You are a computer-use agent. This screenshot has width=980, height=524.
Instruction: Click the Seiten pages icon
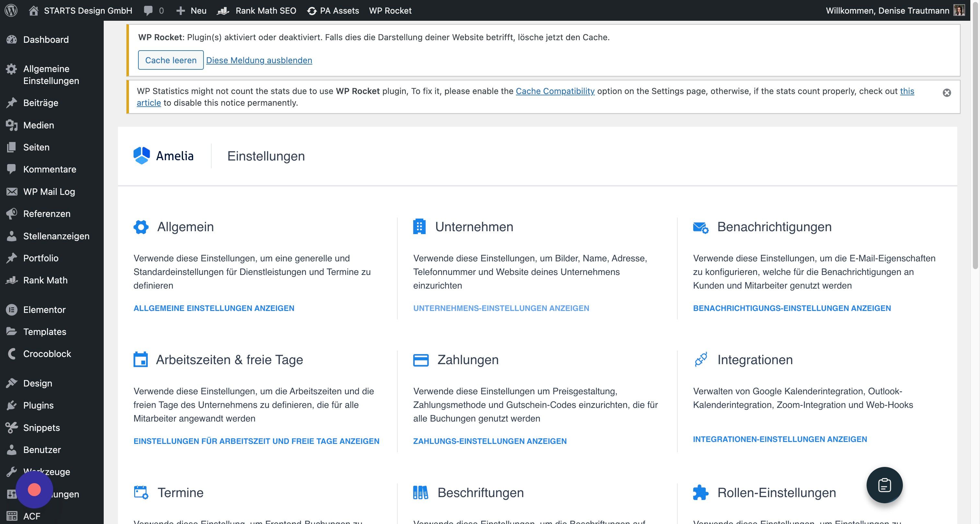coord(12,147)
